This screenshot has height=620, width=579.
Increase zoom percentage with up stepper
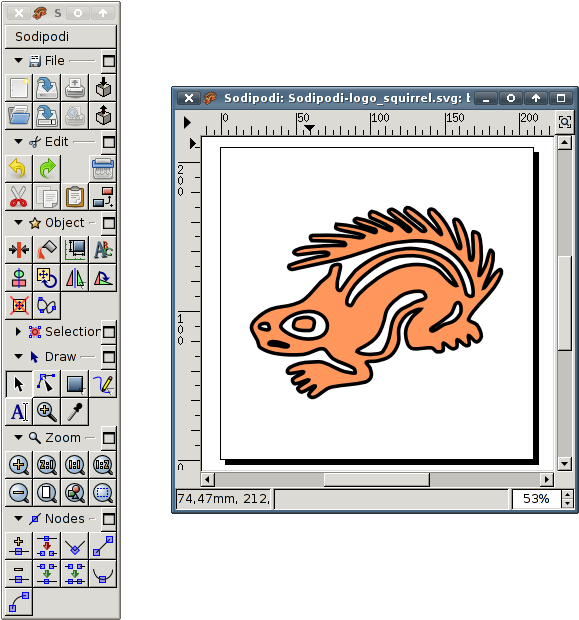point(568,495)
